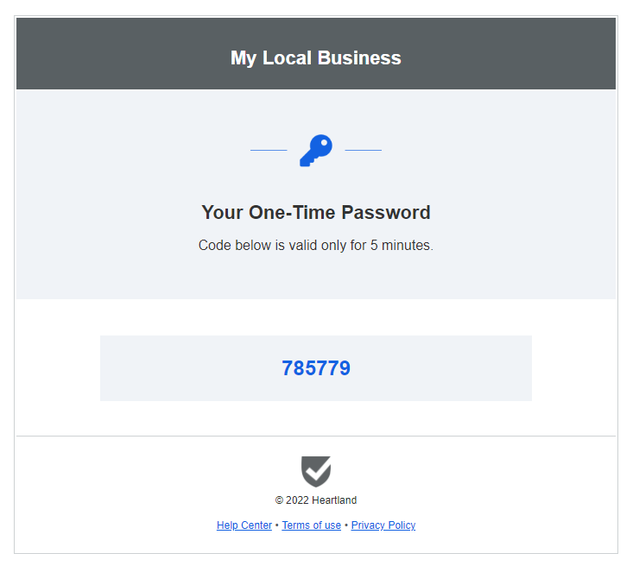627x567 pixels.
Task: Click the blue key icon
Action: [x=315, y=150]
